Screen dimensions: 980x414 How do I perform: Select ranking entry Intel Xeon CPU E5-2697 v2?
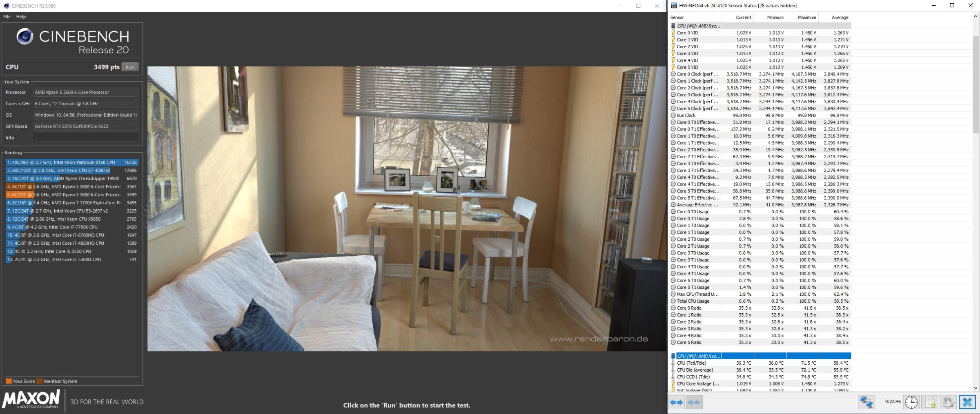(72, 211)
